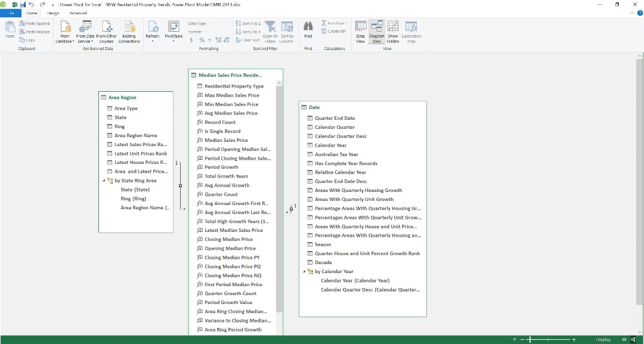Click Sort A to Z
The image size is (644, 344).
248,23
